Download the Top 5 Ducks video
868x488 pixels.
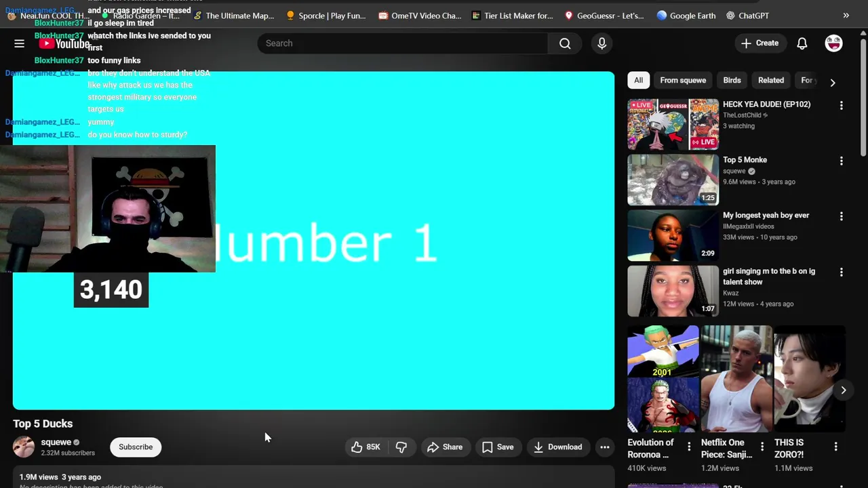pos(557,447)
